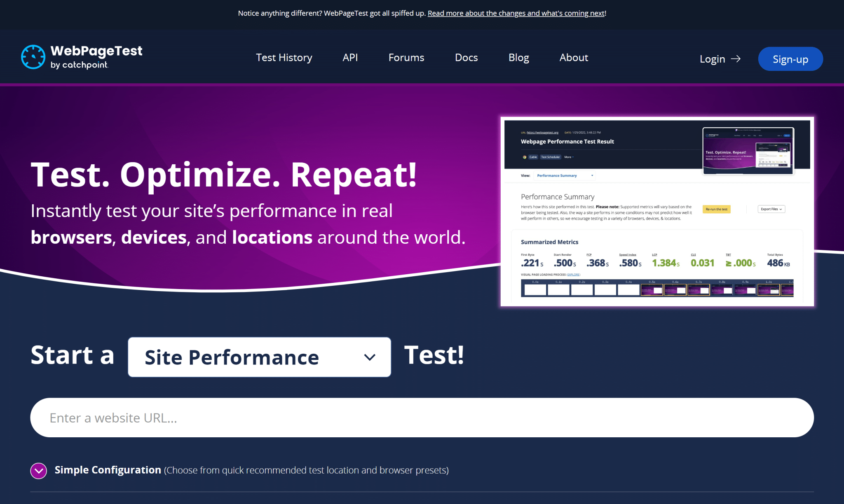Click the Cable connection badge in the preview
The height and width of the screenshot is (504, 844).
point(533,157)
